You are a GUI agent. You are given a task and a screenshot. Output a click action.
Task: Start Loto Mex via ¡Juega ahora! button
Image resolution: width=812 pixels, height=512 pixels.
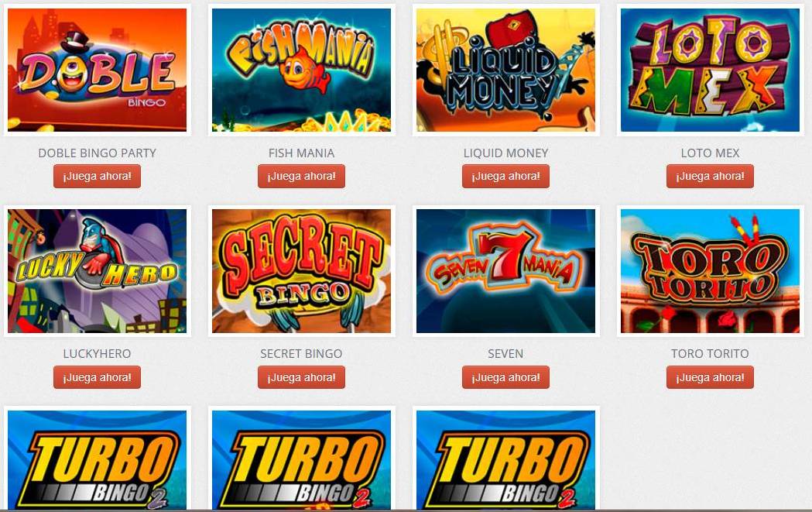coord(710,176)
